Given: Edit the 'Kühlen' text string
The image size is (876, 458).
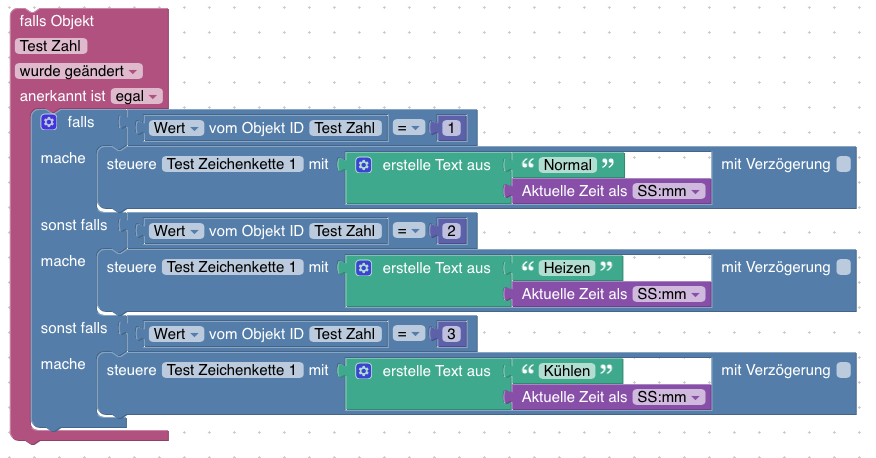Looking at the screenshot, I should coord(566,371).
